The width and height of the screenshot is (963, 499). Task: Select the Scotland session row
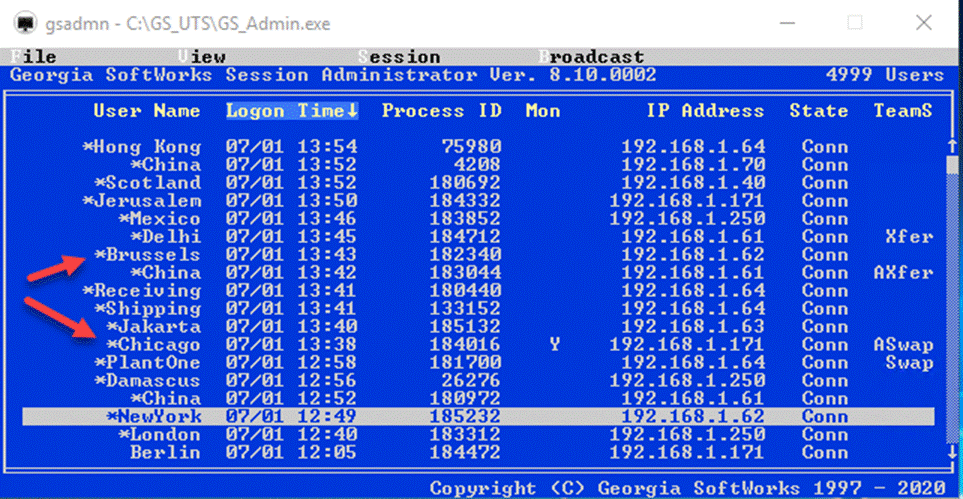[478, 183]
